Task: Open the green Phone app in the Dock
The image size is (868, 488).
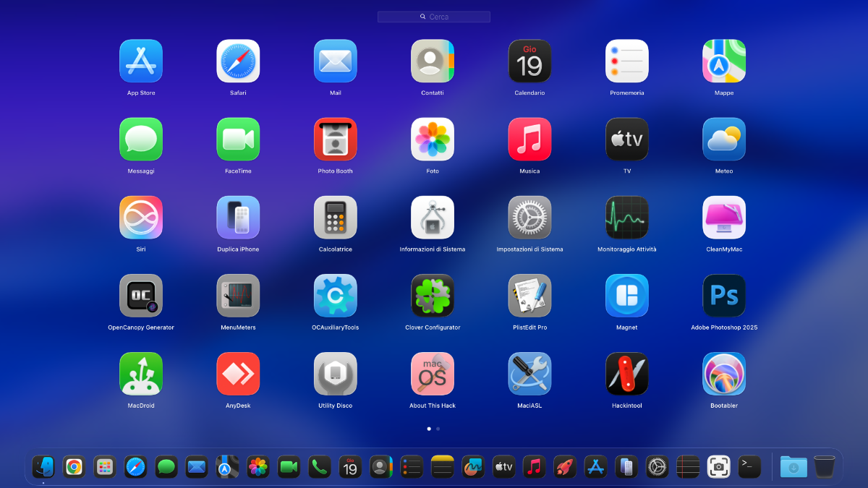Action: pos(320,467)
